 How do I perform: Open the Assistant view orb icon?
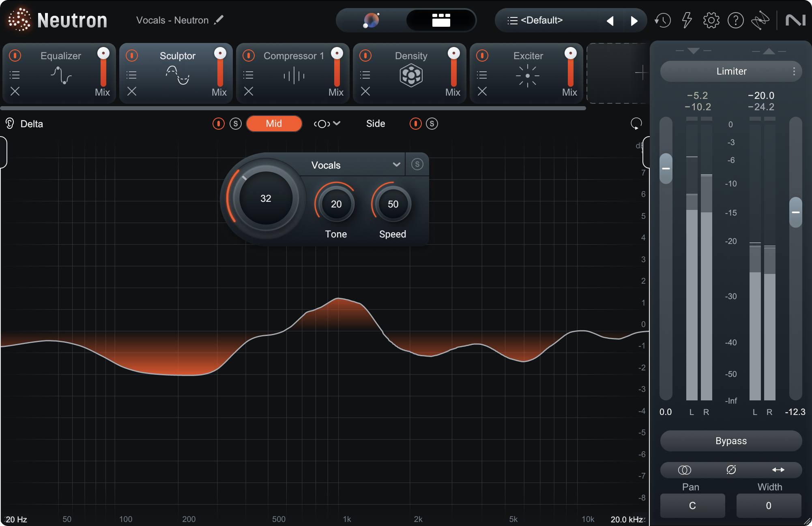(371, 20)
